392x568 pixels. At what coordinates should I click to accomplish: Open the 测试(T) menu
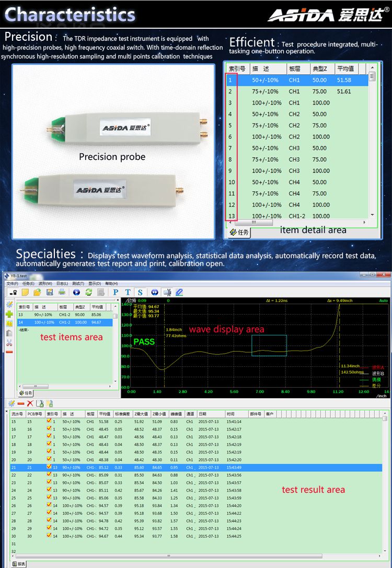point(78,283)
